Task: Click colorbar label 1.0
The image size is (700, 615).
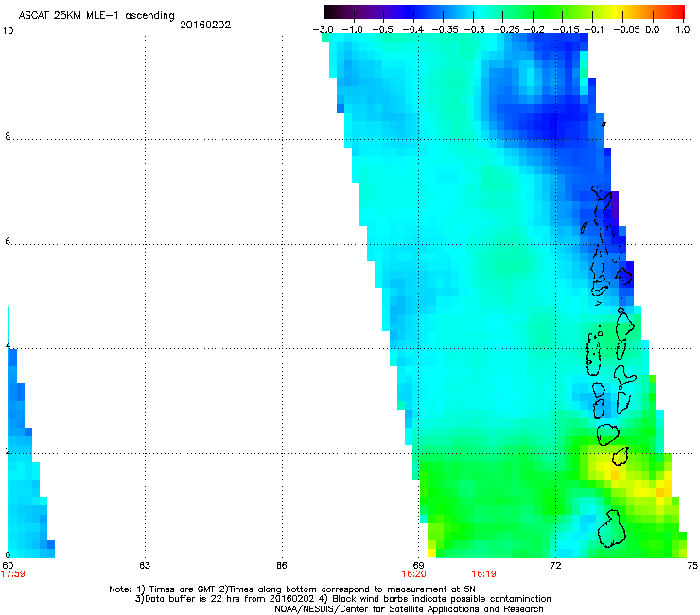Action: point(683,30)
